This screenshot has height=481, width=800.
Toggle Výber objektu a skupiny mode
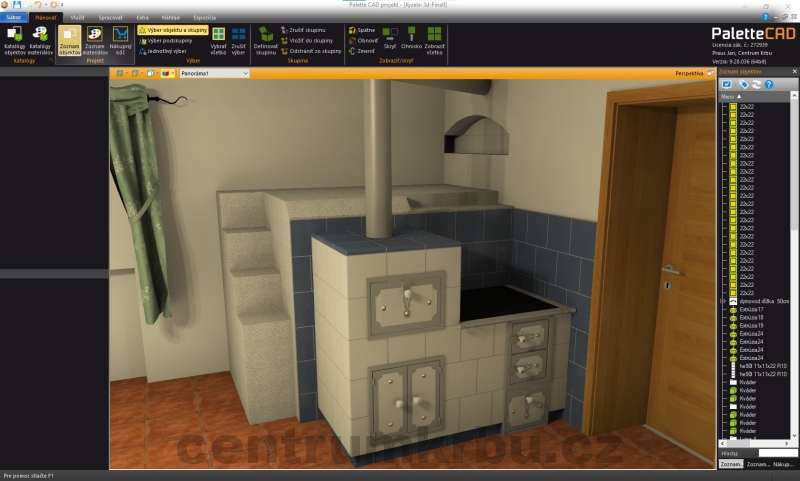(172, 30)
